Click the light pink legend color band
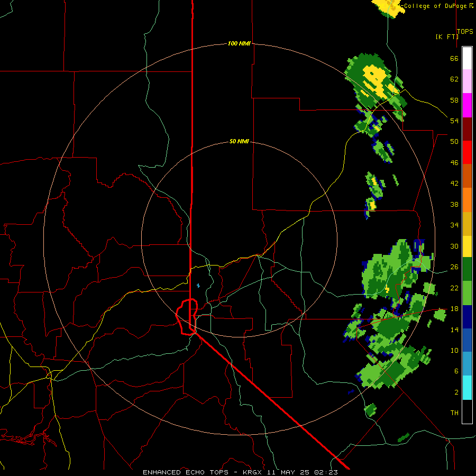476x476 pixels. [x=467, y=81]
